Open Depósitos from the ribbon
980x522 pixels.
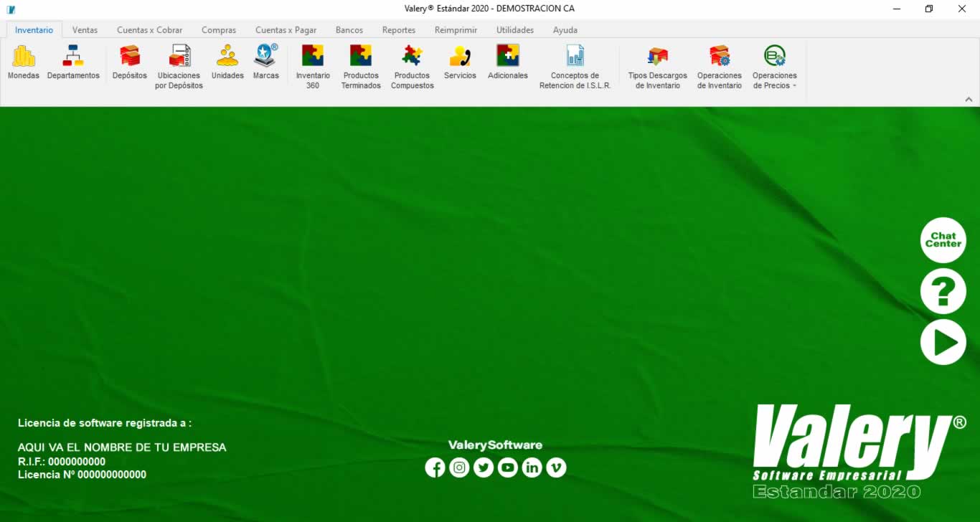[130, 57]
